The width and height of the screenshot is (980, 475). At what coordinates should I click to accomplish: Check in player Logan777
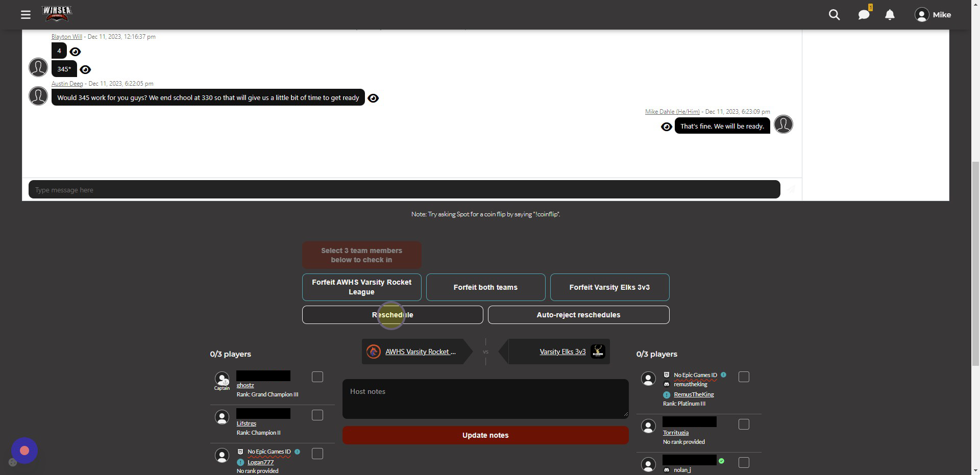pos(317,454)
